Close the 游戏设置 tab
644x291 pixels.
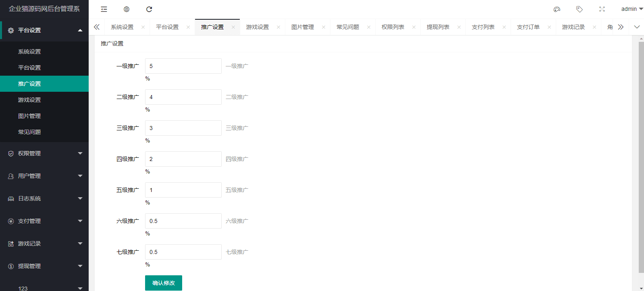278,27
